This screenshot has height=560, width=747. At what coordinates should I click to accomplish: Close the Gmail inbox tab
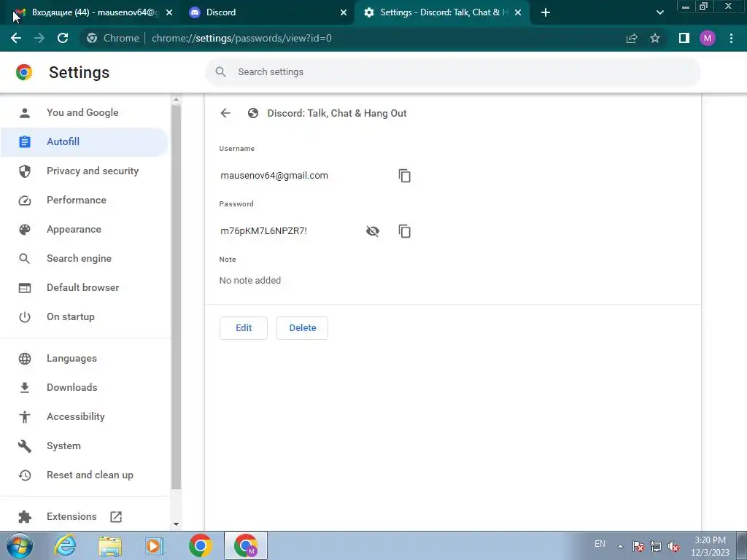pyautogui.click(x=169, y=12)
